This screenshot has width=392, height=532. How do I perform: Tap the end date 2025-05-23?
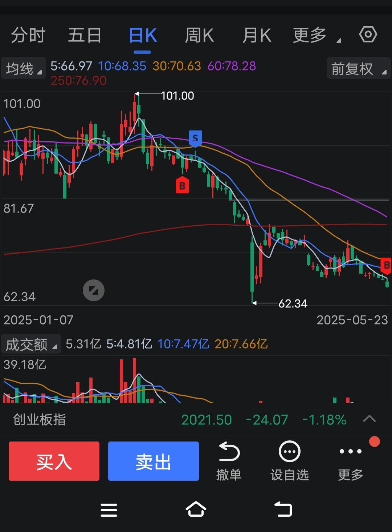(352, 320)
